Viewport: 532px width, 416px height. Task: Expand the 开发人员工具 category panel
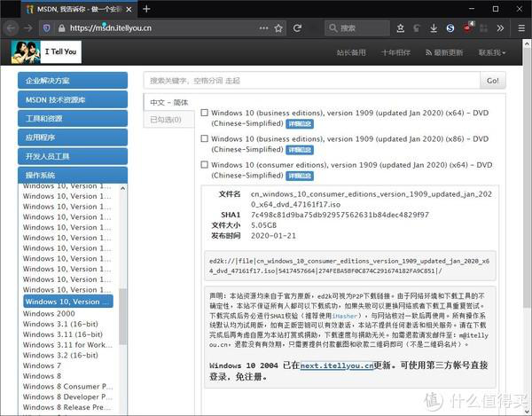(x=73, y=156)
